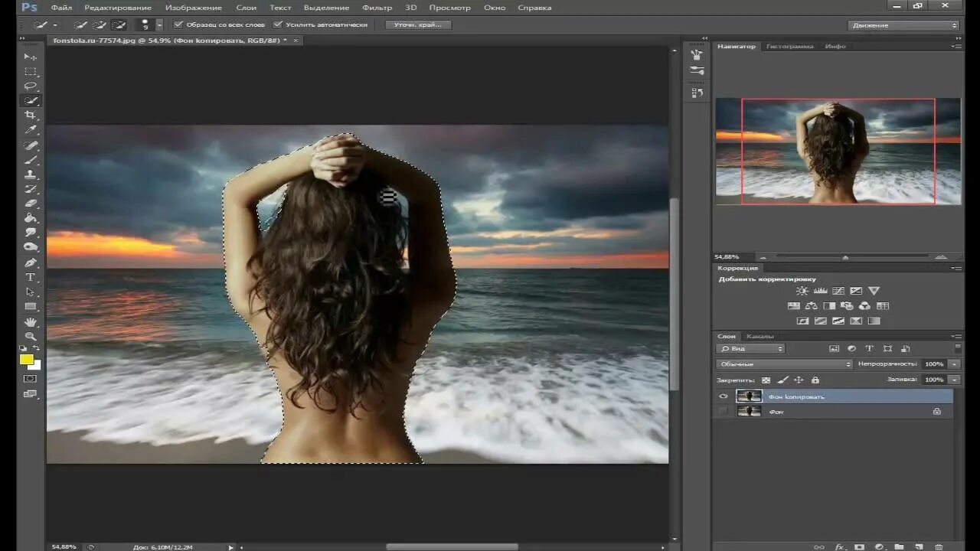Viewport: 980px width, 551px height.
Task: Add Vibrance adjustment (triangle icon)
Action: point(874,291)
